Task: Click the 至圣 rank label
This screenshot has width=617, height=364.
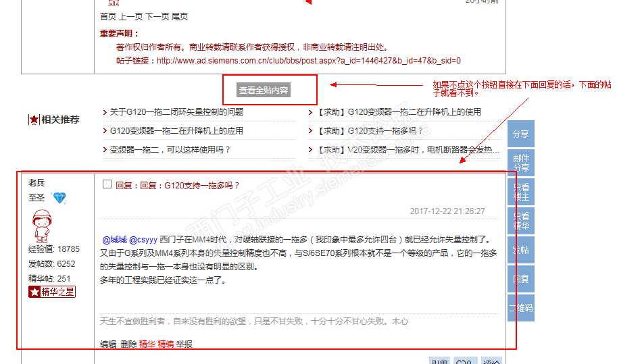Action: (36, 198)
